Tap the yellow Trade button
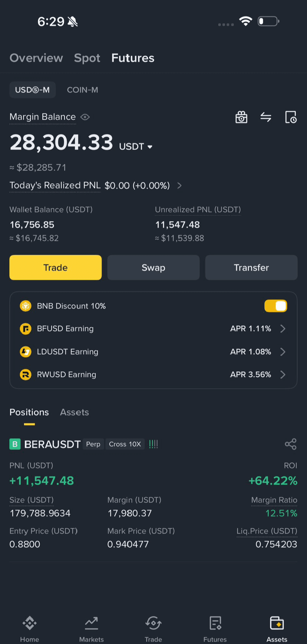This screenshot has width=307, height=644. pyautogui.click(x=56, y=267)
